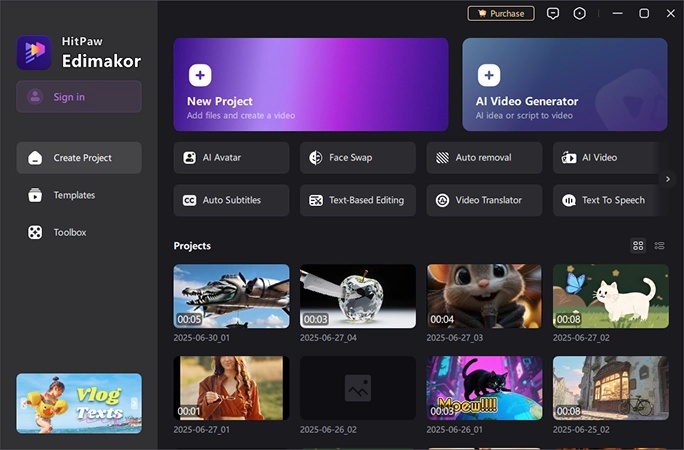Open the Toolbox tab
Image resolution: width=684 pixels, height=450 pixels.
pos(79,232)
